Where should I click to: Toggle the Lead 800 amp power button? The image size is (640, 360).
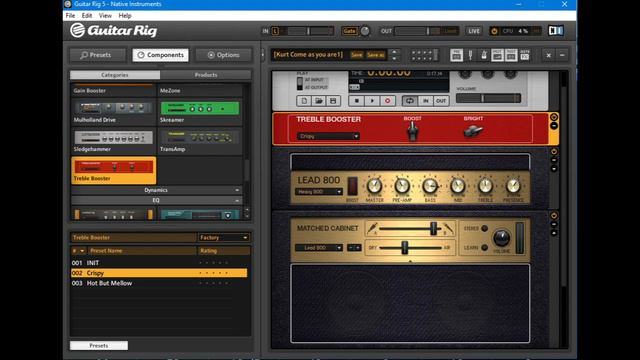pyautogui.click(x=554, y=151)
